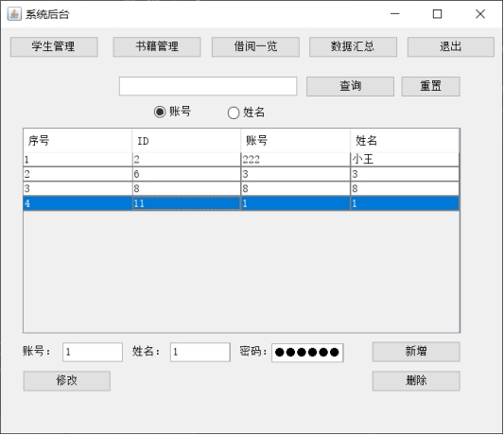
Task: Click the 重置 reset button
Action: 430,86
